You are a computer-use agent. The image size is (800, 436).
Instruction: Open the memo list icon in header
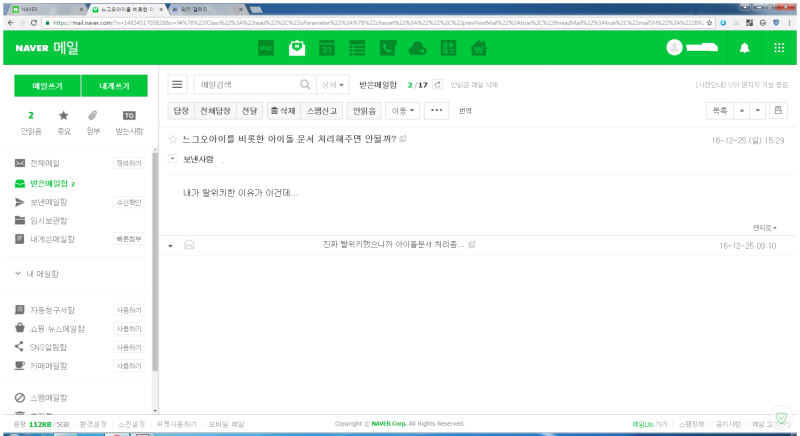tap(357, 48)
